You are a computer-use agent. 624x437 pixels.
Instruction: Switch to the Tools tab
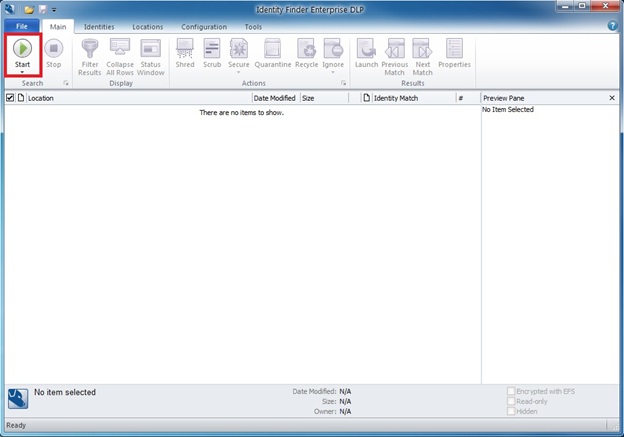[x=253, y=27]
